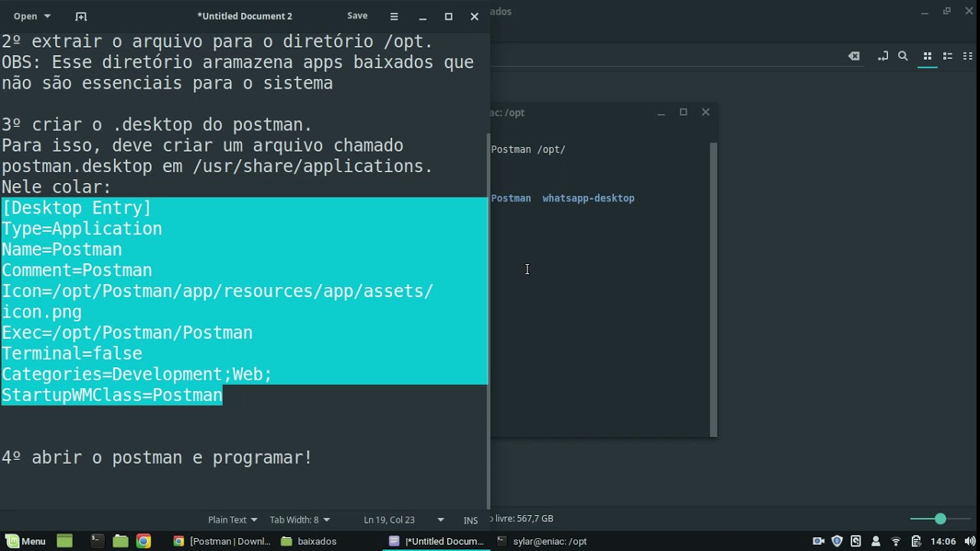This screenshot has height=551, width=980.
Task: Click the line "Exec=/opt/Postman/Postman"
Action: (127, 333)
